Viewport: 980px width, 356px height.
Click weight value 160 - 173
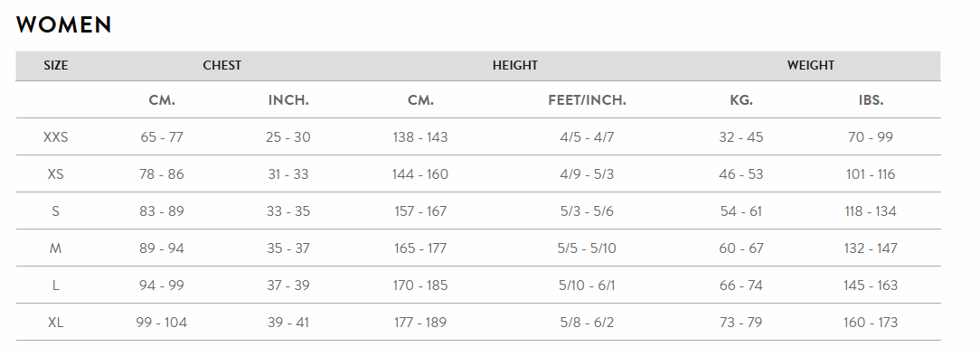[x=871, y=323]
